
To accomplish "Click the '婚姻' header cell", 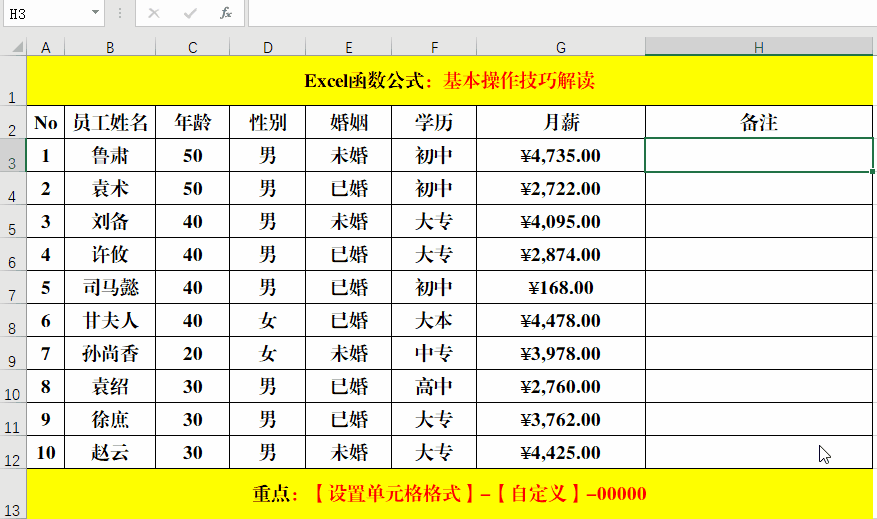I will click(x=348, y=122).
